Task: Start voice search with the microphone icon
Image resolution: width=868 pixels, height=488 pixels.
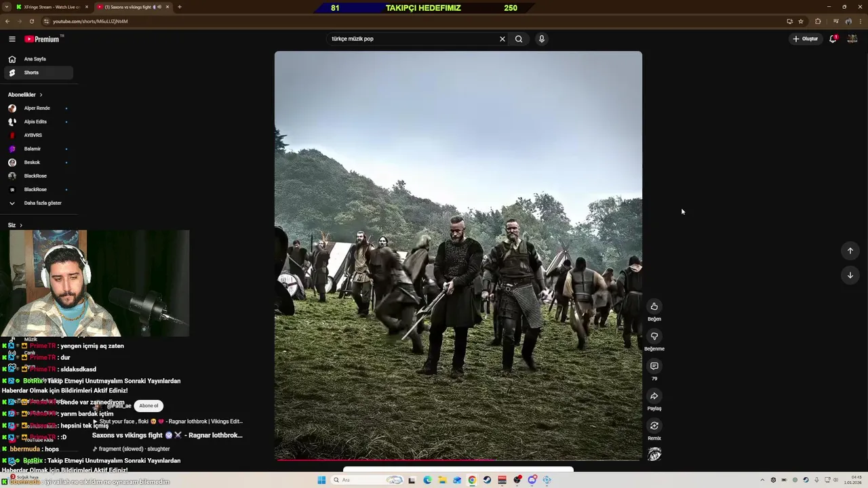Action: coord(541,39)
